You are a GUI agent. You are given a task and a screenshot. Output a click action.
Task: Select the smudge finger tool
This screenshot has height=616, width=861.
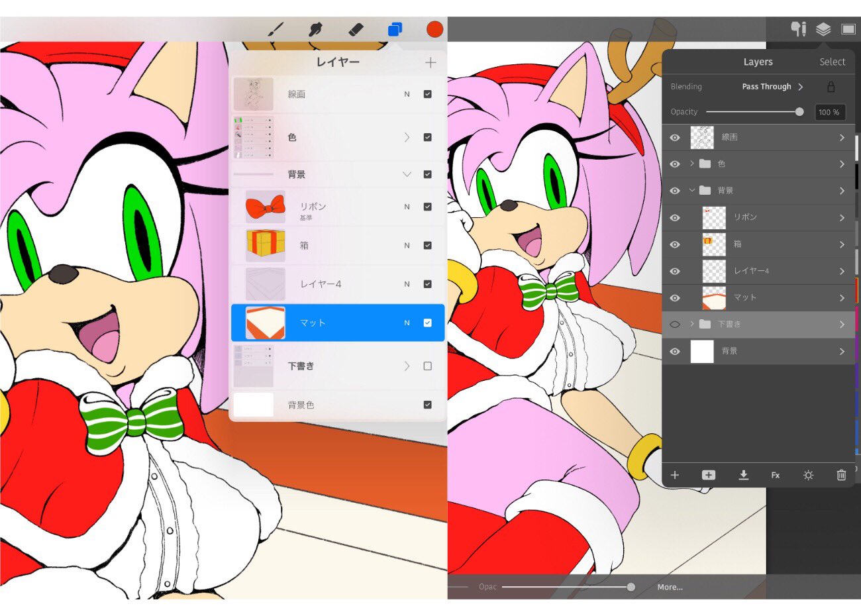pyautogui.click(x=315, y=29)
